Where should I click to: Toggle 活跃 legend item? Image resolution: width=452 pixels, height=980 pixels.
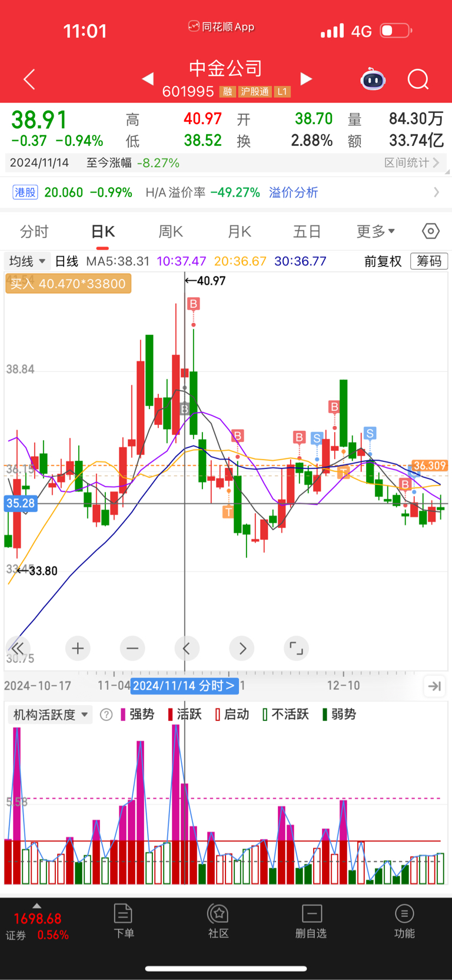[x=185, y=715]
